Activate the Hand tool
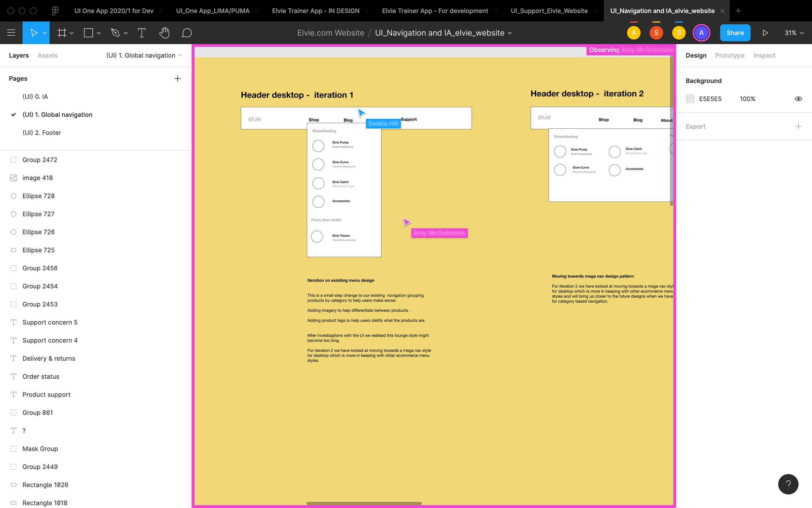Image resolution: width=812 pixels, height=508 pixels. click(x=164, y=33)
